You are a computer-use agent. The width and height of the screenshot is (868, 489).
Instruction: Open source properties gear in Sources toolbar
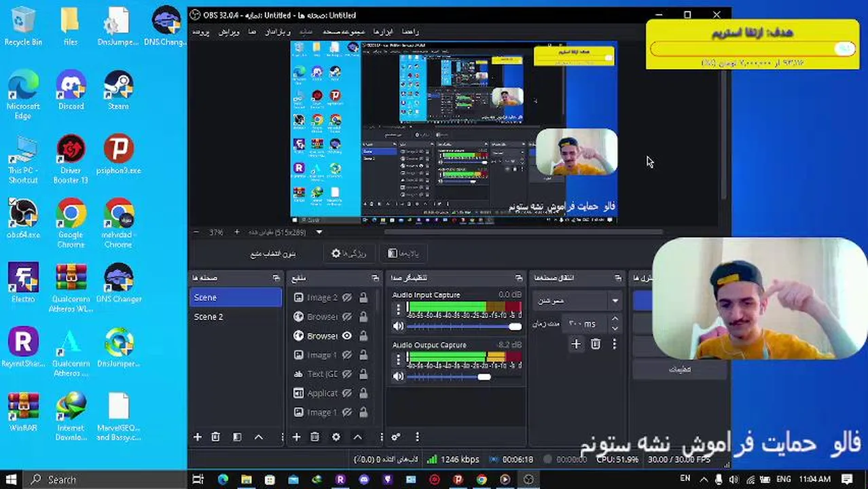point(336,437)
